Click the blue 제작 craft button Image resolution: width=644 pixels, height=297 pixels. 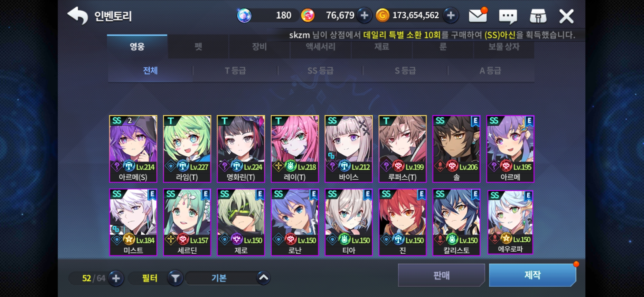pos(533,275)
